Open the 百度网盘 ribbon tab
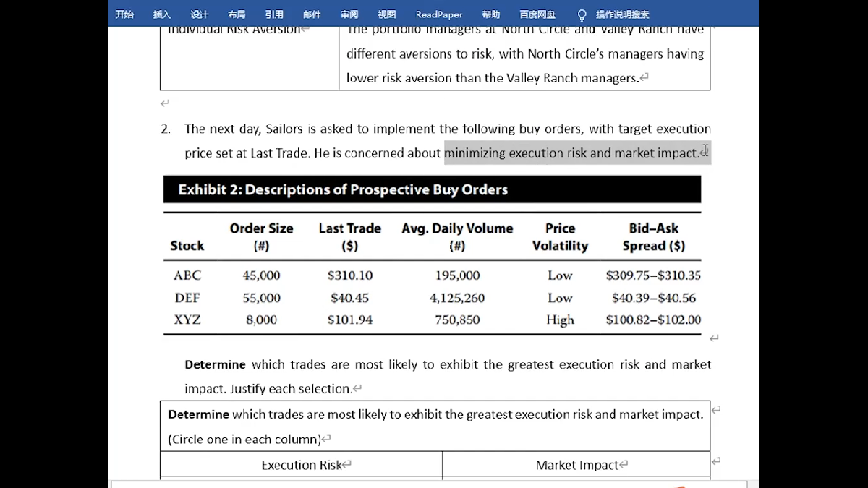The width and height of the screenshot is (868, 488). pos(537,14)
